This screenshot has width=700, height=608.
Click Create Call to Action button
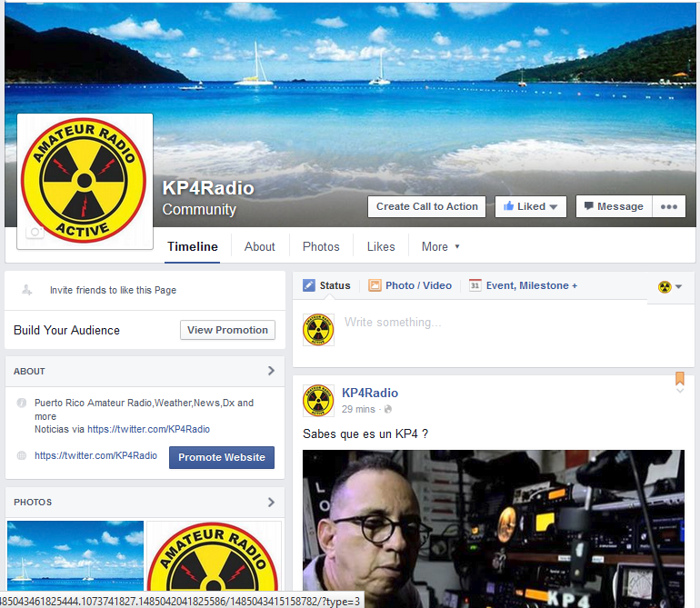pyautogui.click(x=426, y=206)
